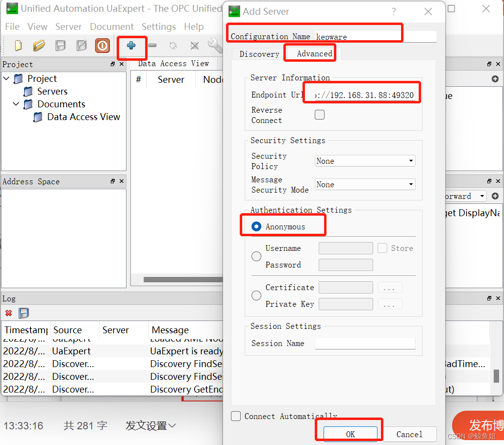Open the Message Security Mode dropdown

365,184
